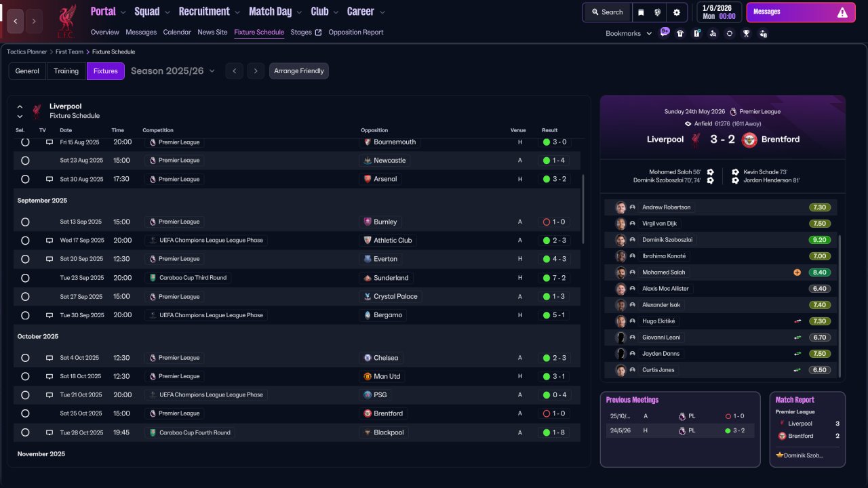Click the Search field in the top bar
868x488 pixels.
[x=607, y=12]
